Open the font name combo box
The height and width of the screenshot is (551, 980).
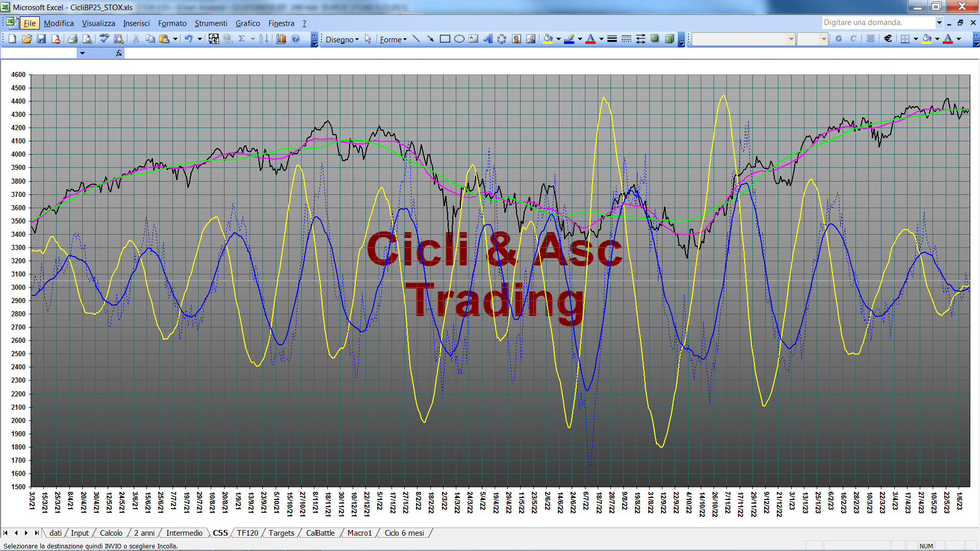point(744,39)
